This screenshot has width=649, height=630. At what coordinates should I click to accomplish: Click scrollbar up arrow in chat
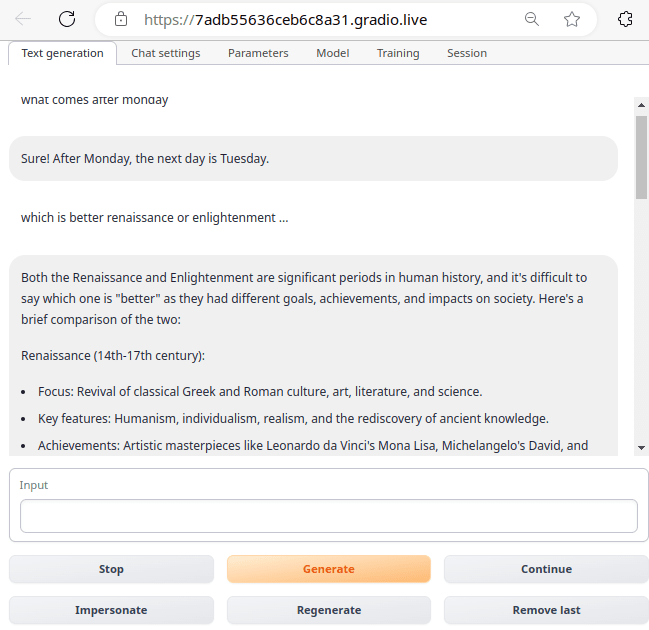[x=641, y=104]
